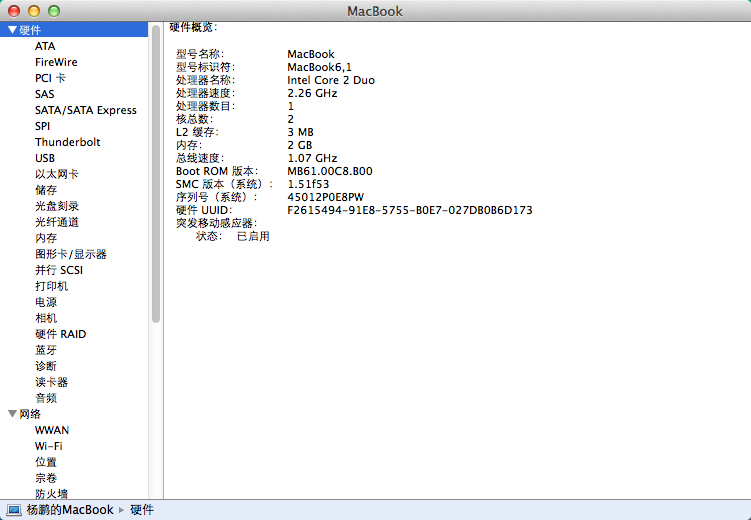Screen dimensions: 751x520
Task: Click 硬件 in the bottom path bar
Action: point(142,510)
